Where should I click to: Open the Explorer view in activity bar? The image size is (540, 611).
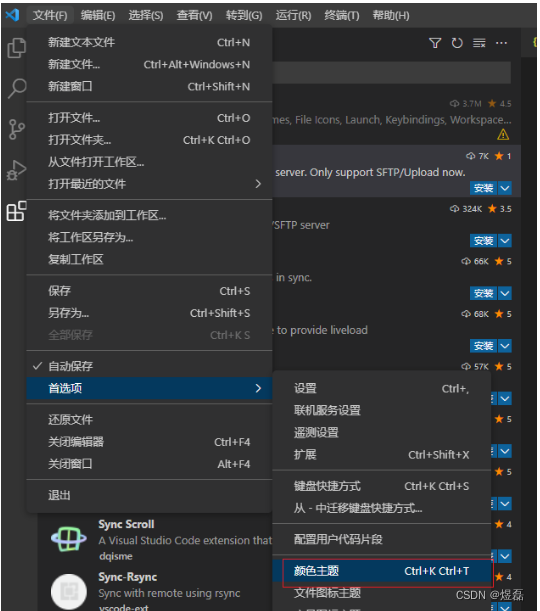(16, 48)
